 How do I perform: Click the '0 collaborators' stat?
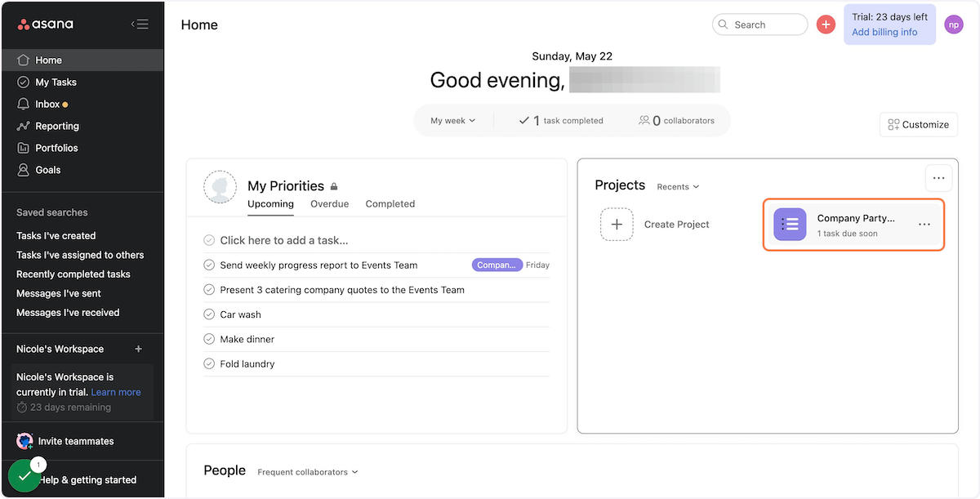(x=677, y=121)
